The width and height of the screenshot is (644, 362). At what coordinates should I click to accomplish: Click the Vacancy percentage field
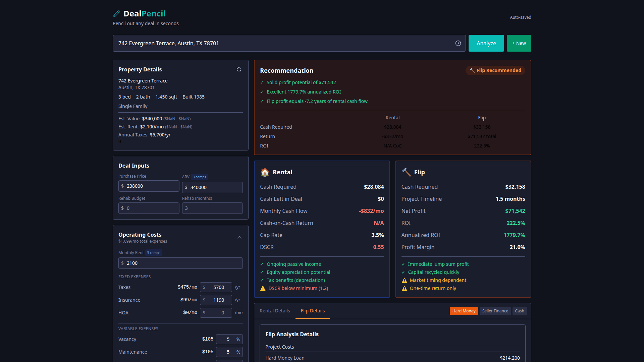point(229,339)
